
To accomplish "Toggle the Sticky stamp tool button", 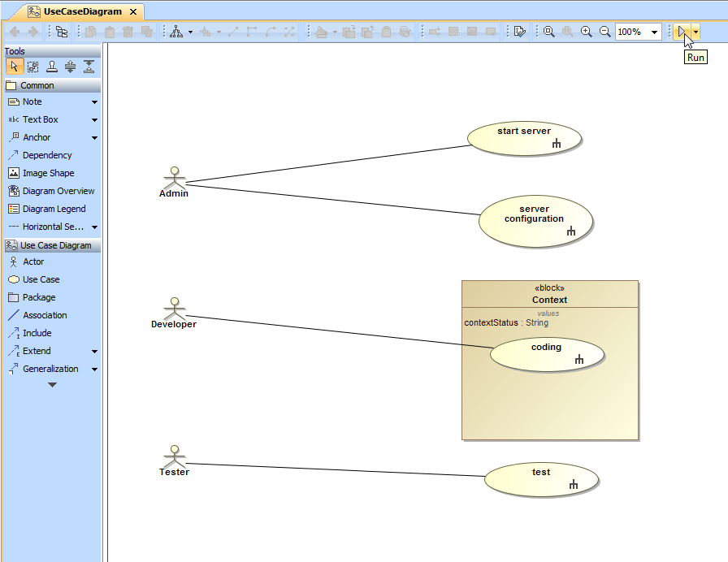I will pos(51,67).
